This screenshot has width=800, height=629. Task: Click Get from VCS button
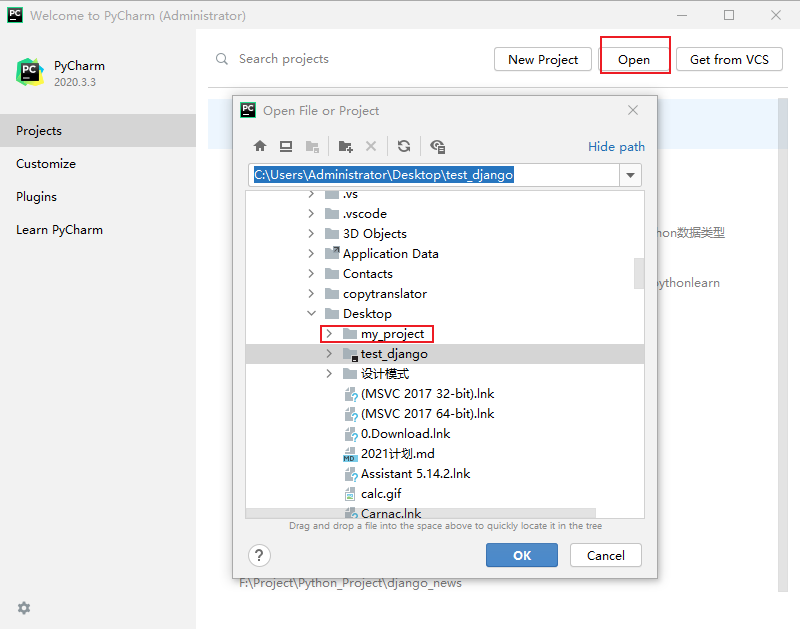click(729, 59)
